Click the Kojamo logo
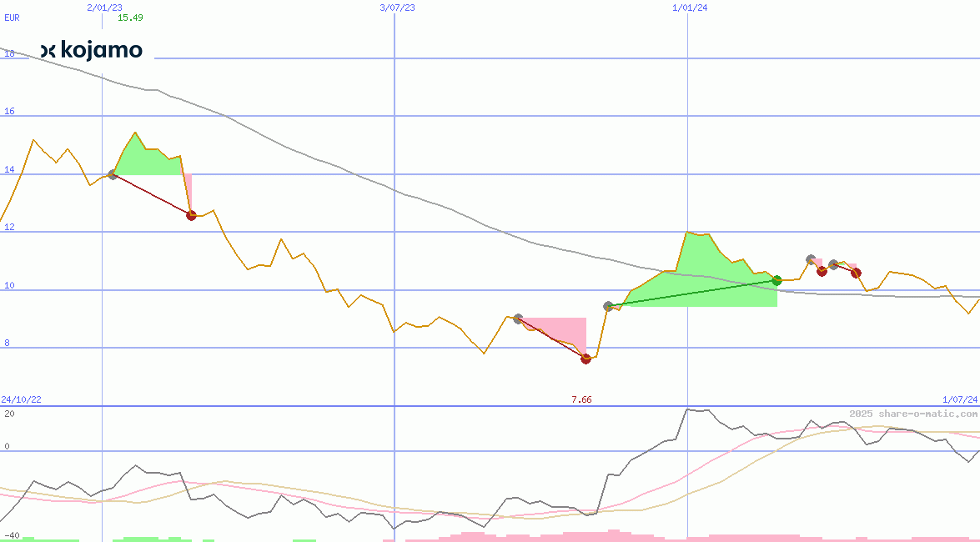The image size is (980, 542). 92,50
